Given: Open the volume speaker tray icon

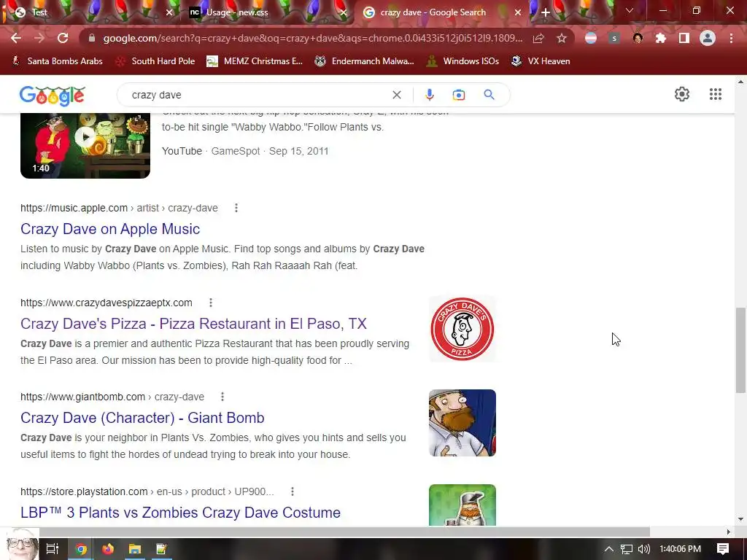Looking at the screenshot, I should [x=643, y=549].
